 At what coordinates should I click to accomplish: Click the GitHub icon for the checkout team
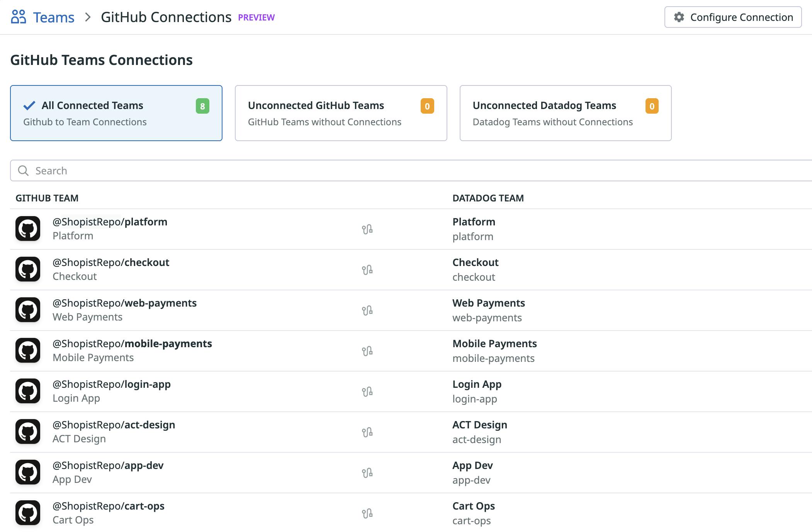click(x=28, y=269)
